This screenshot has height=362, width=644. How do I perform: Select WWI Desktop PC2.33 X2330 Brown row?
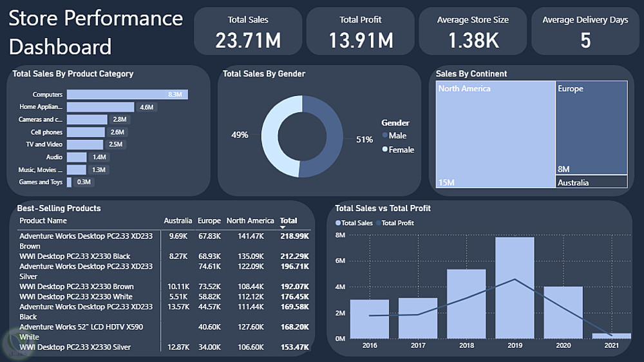pyautogui.click(x=164, y=287)
